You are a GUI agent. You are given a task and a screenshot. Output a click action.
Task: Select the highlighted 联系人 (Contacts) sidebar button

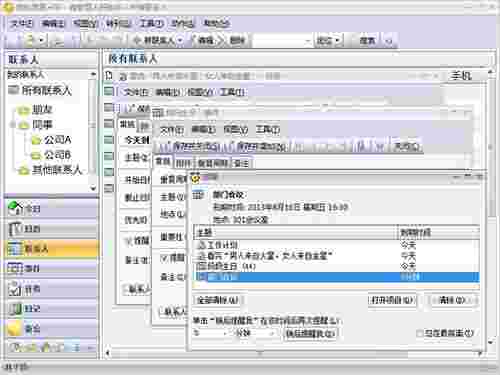coord(51,249)
